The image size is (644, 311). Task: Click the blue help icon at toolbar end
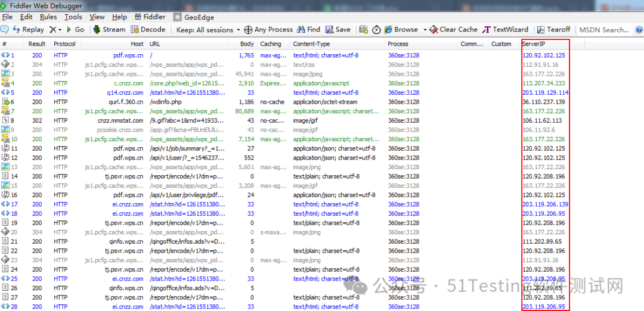[x=639, y=30]
